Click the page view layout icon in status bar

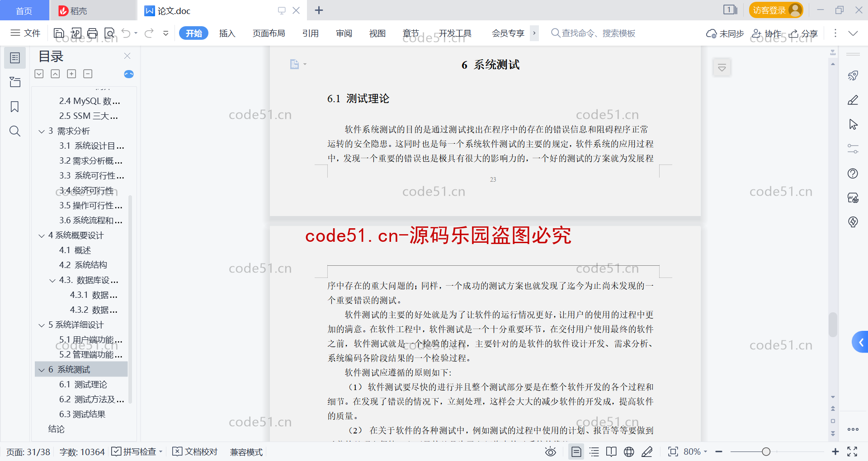576,452
